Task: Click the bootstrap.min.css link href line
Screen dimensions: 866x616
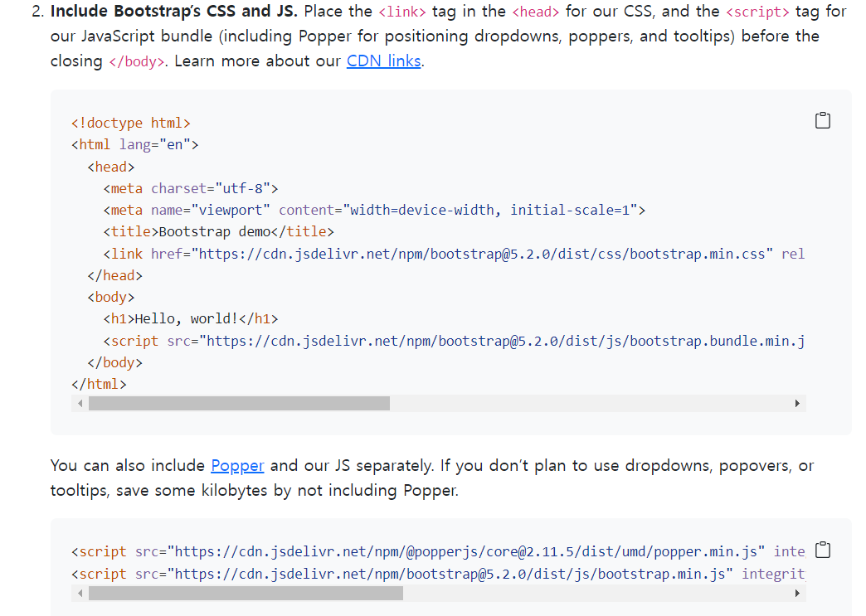Action: (454, 254)
